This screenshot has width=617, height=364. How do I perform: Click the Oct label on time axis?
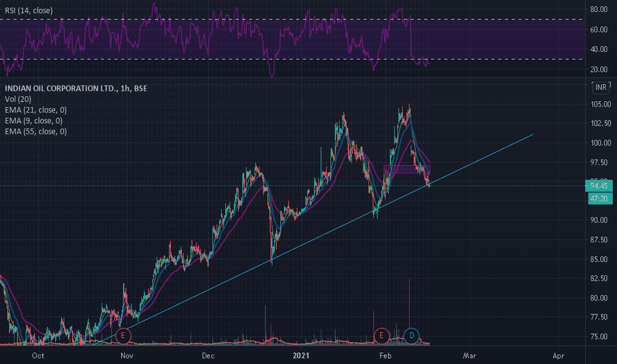pos(38,356)
